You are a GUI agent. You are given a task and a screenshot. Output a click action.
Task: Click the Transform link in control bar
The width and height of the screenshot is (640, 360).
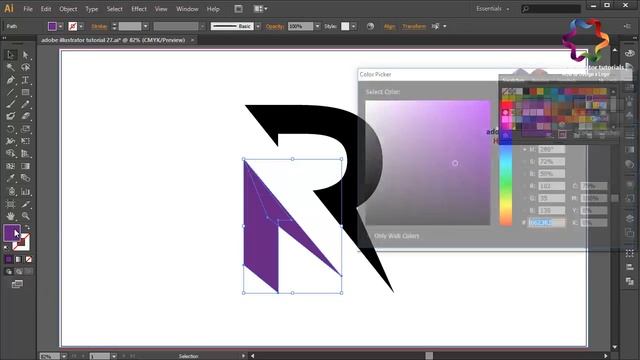click(x=414, y=26)
